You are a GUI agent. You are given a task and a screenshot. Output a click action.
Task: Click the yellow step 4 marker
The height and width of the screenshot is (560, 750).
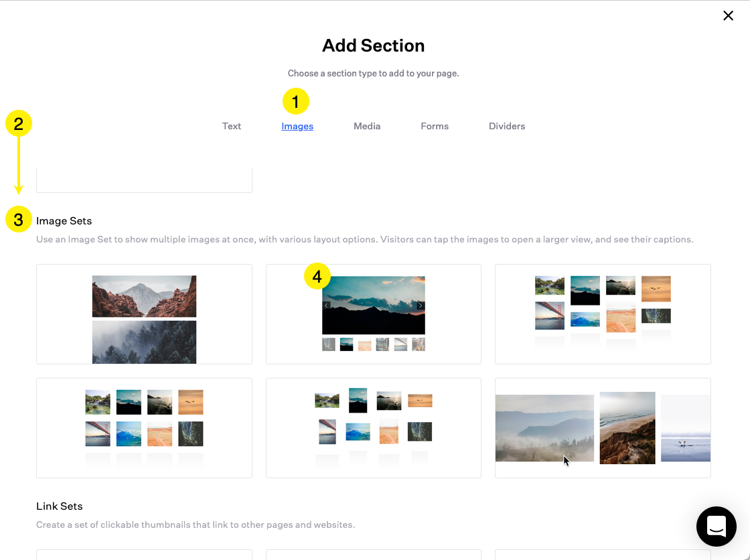tap(317, 276)
